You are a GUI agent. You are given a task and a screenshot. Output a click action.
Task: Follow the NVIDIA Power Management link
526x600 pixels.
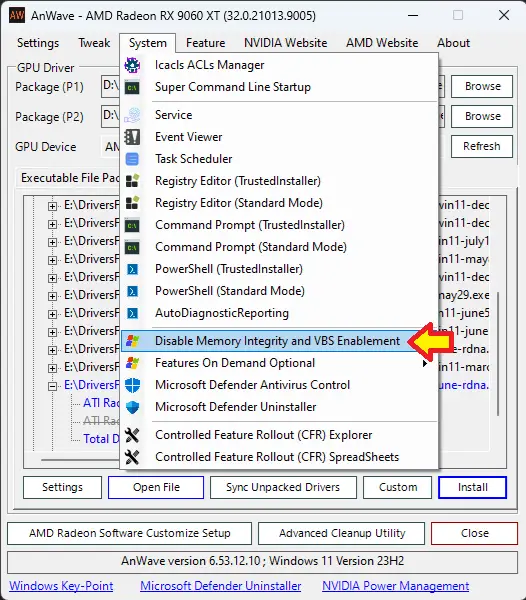(x=396, y=586)
